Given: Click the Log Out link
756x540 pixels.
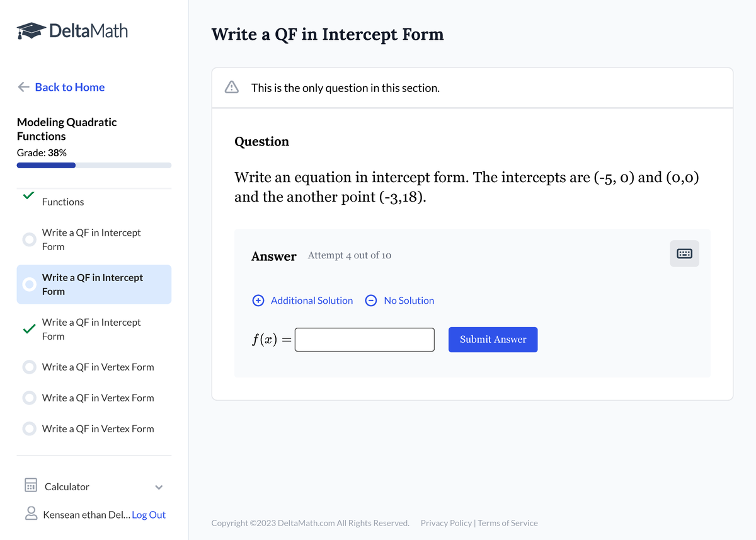Looking at the screenshot, I should (x=149, y=515).
